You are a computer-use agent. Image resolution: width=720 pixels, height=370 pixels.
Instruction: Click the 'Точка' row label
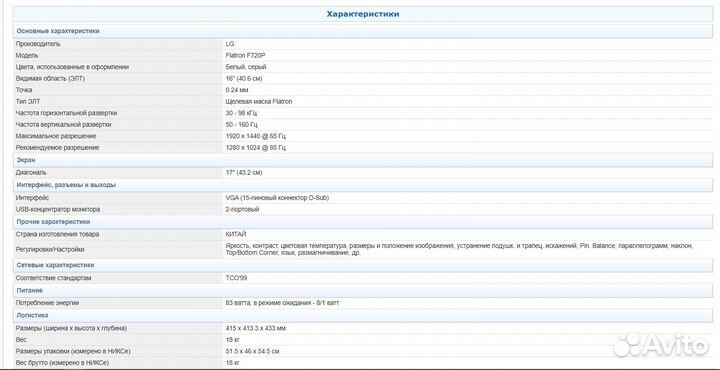coord(24,90)
